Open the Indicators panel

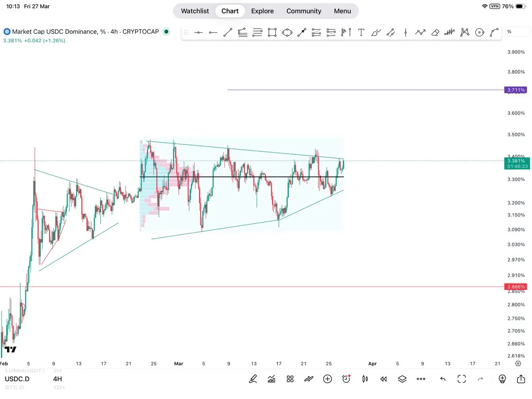tap(271, 379)
